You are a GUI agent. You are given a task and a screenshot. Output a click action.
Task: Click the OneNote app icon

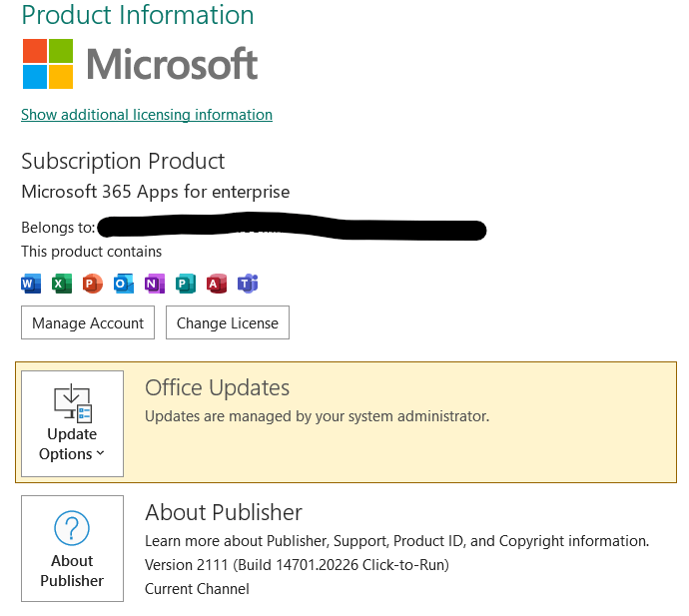(x=155, y=284)
